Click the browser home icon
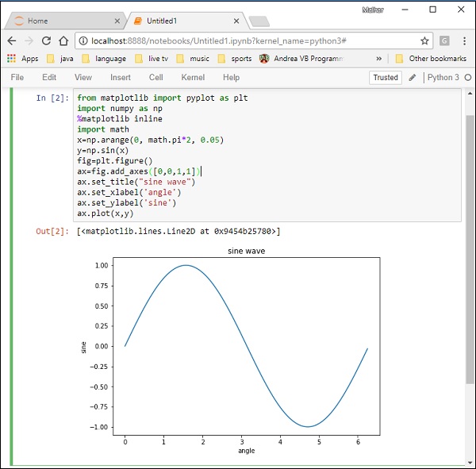 click(63, 40)
